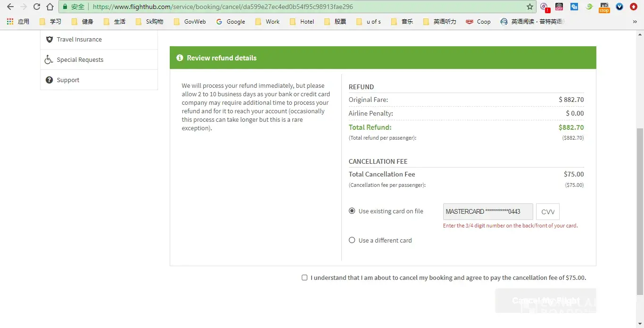644x328 pixels.
Task: Open the Sk购物 bookmark folder
Action: [x=149, y=21]
